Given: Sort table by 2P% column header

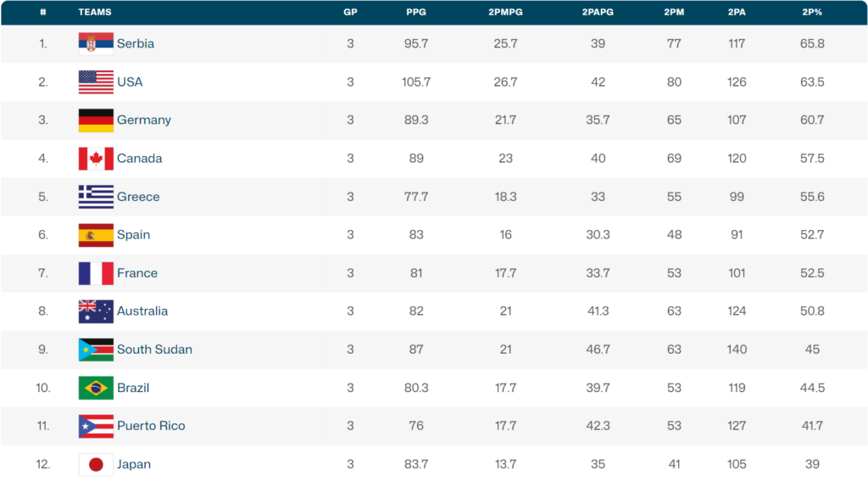Looking at the screenshot, I should [812, 12].
